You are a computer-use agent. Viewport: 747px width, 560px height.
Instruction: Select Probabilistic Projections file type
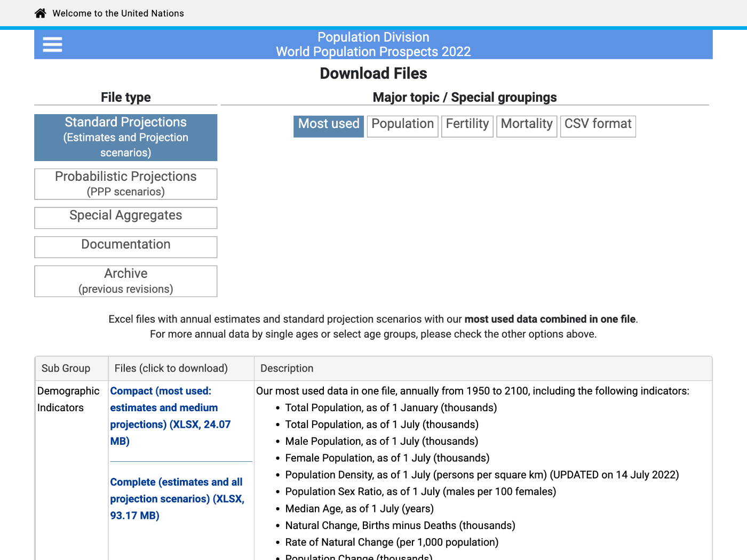pyautogui.click(x=126, y=184)
